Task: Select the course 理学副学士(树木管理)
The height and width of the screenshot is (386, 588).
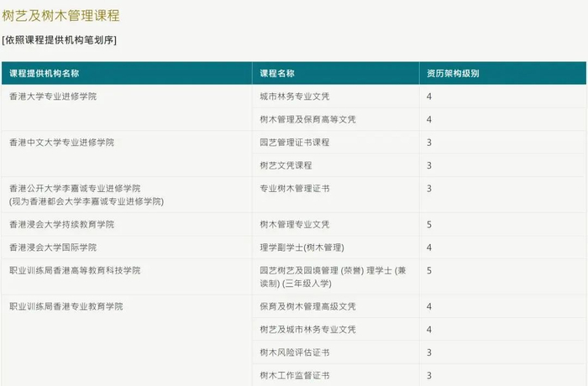Action: coord(302,248)
